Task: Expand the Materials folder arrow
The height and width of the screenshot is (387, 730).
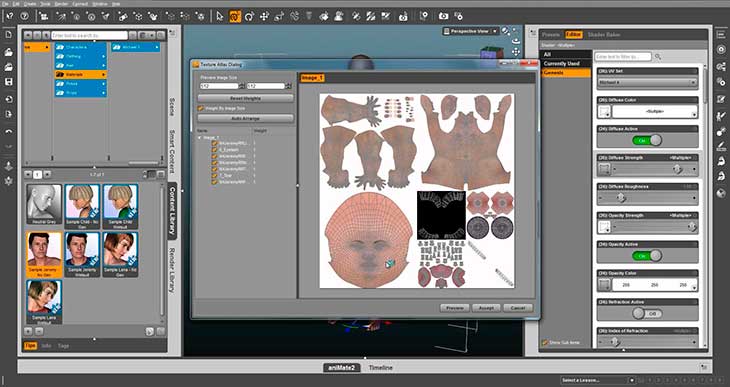Action: (x=103, y=75)
